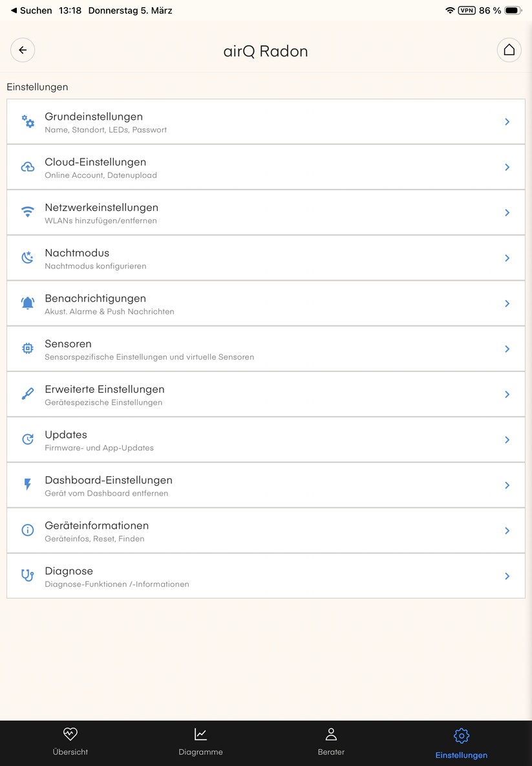This screenshot has width=532, height=766.
Task: Expand Netzwerkeinstellungen with its chevron
Action: 507,212
